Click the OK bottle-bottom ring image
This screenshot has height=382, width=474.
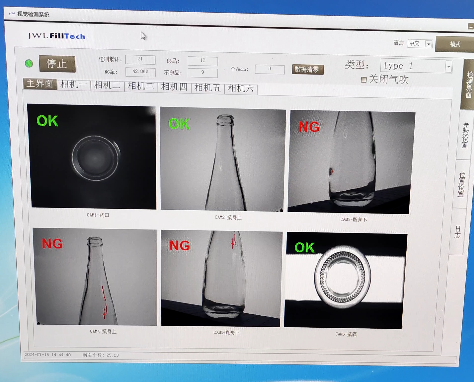pos(345,281)
